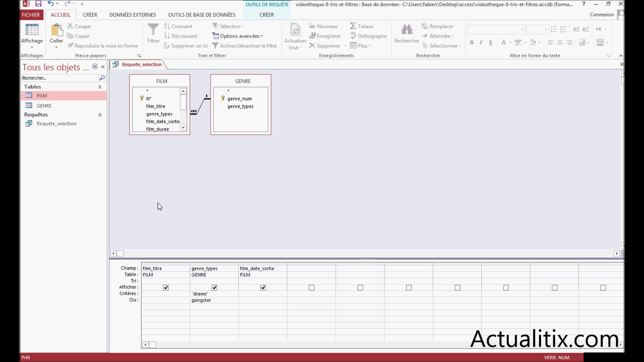644x362 pixels.
Task: Collapse the navigation pane with chevrons
Action: tap(103, 67)
